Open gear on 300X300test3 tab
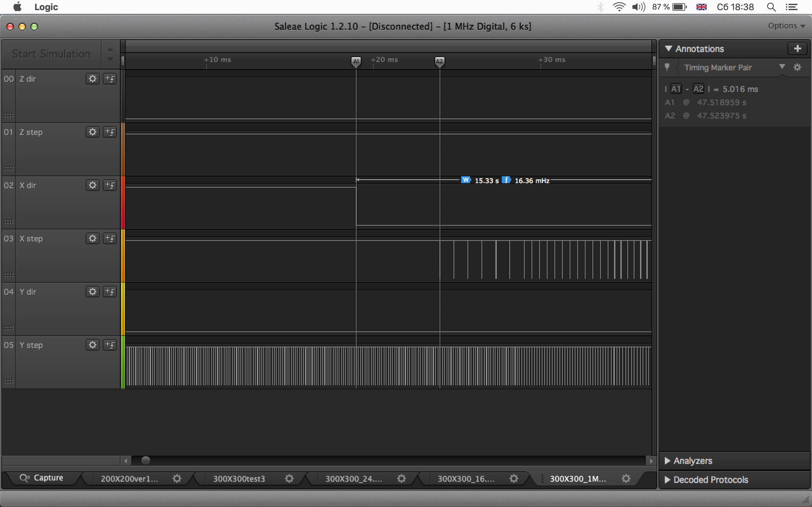The height and width of the screenshot is (507, 812). (289, 478)
